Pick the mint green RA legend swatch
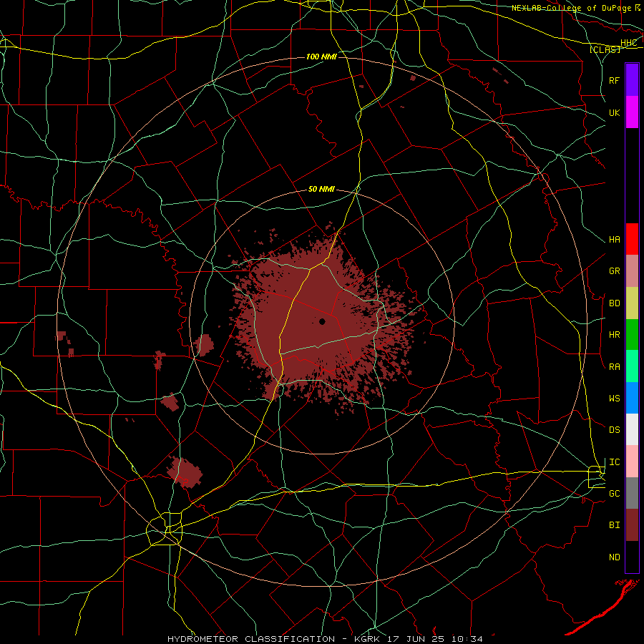The image size is (644, 644). click(x=632, y=366)
